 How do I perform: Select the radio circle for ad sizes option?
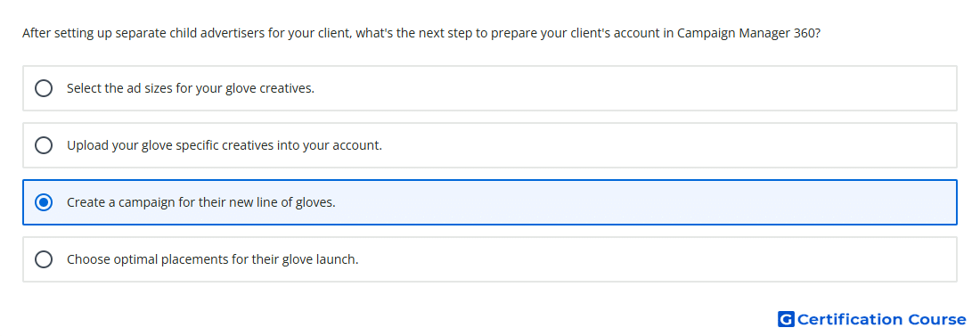point(44,88)
